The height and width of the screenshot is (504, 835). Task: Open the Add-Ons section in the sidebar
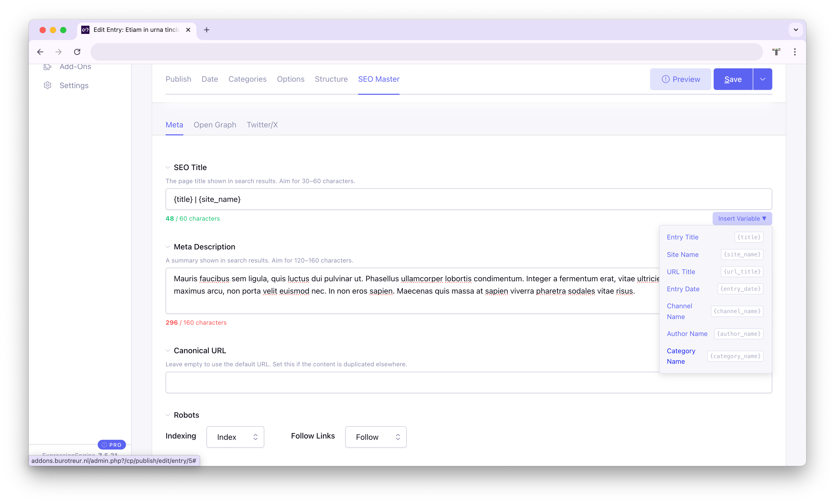pyautogui.click(x=75, y=66)
